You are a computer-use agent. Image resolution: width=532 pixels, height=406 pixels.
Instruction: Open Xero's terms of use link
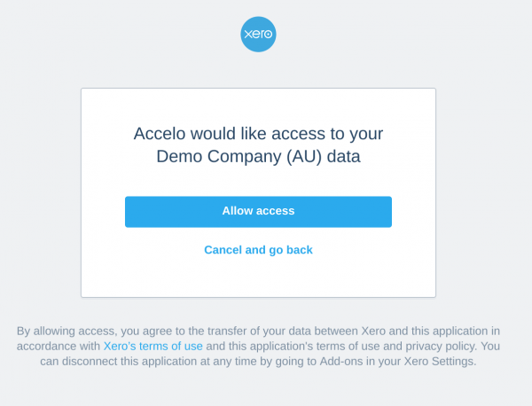tap(153, 347)
